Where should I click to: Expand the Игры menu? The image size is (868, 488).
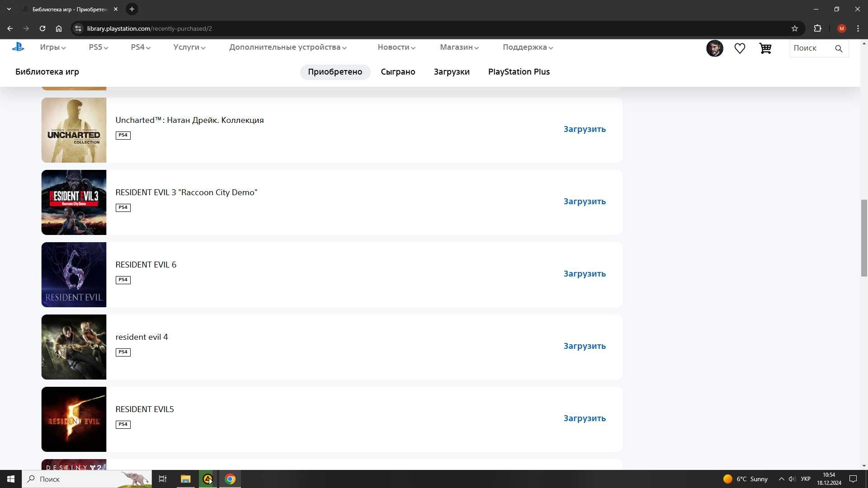53,47
